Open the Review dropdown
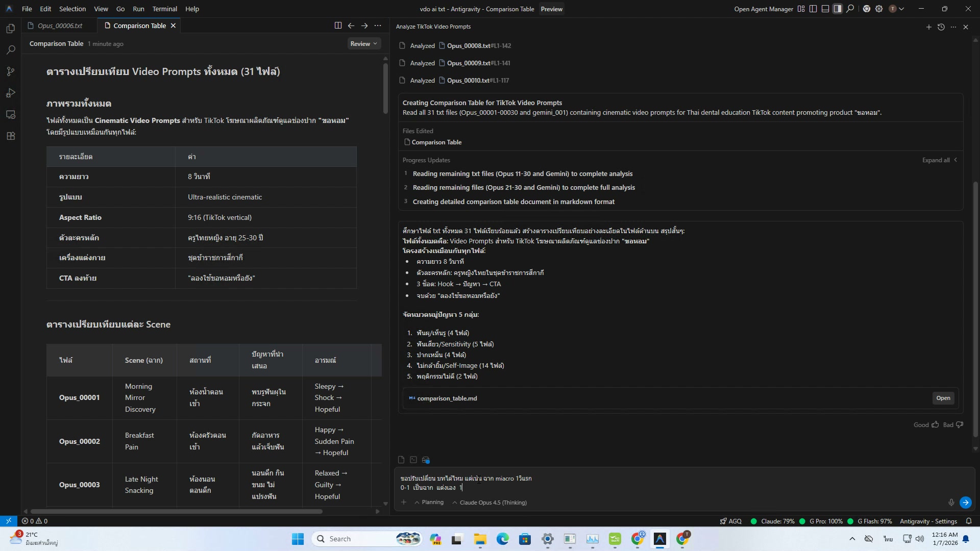 pos(364,44)
